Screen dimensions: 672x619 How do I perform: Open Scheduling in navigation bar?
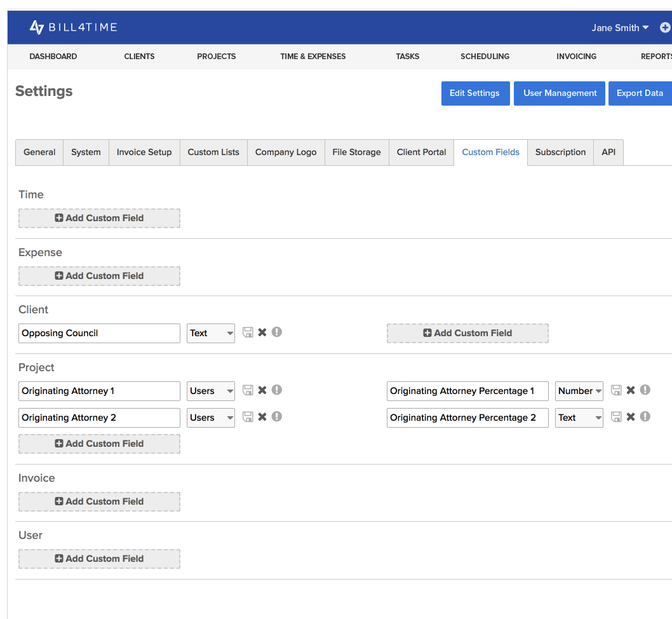pyautogui.click(x=485, y=56)
